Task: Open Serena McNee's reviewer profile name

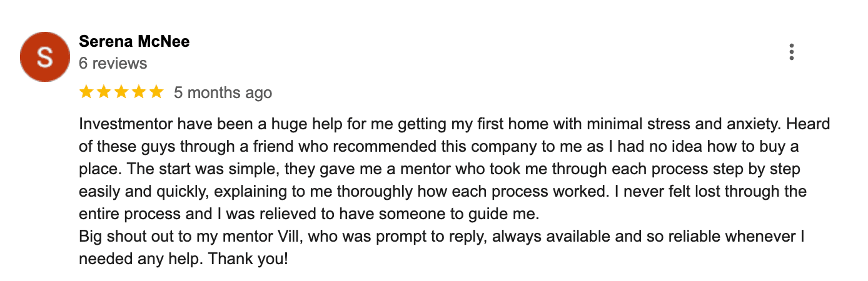Action: pyautogui.click(x=134, y=42)
